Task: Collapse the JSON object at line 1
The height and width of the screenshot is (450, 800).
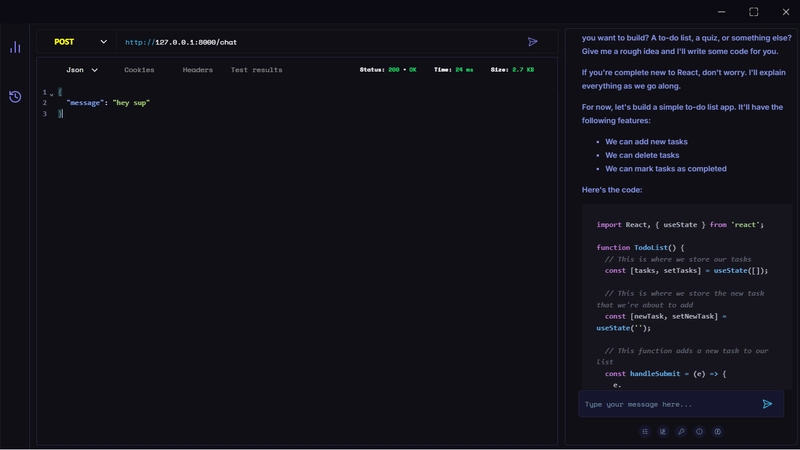Action: 52,93
